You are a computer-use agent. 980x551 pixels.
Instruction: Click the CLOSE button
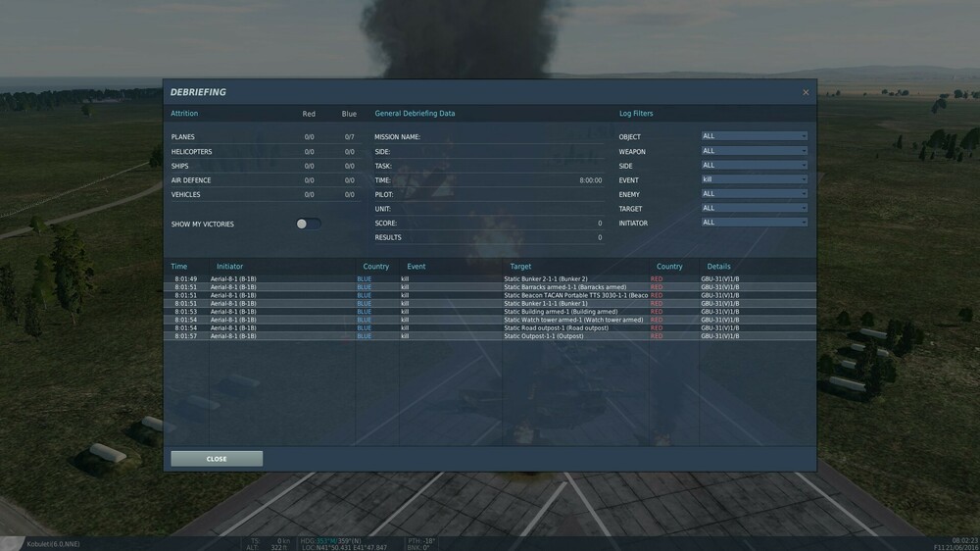point(217,459)
